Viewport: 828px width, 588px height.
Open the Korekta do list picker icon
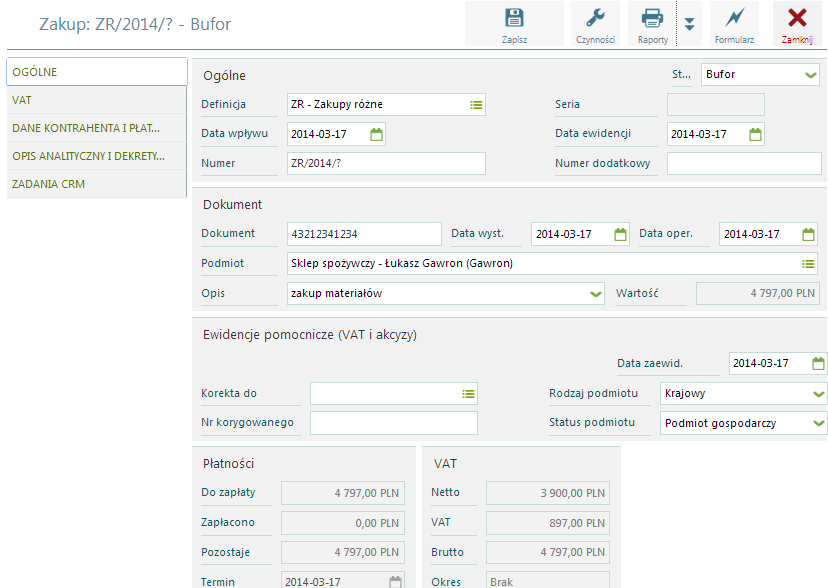[468, 394]
